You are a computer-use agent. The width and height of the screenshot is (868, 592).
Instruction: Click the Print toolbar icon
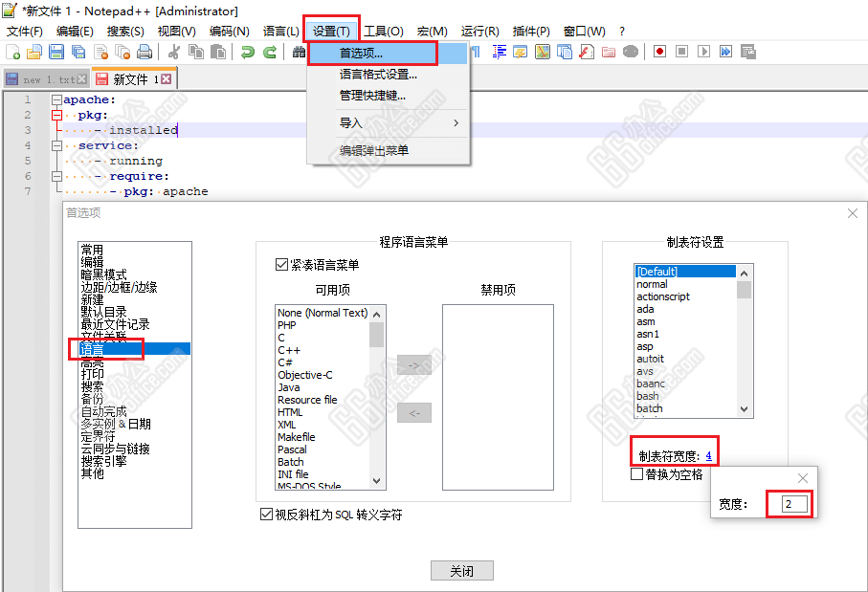click(145, 52)
